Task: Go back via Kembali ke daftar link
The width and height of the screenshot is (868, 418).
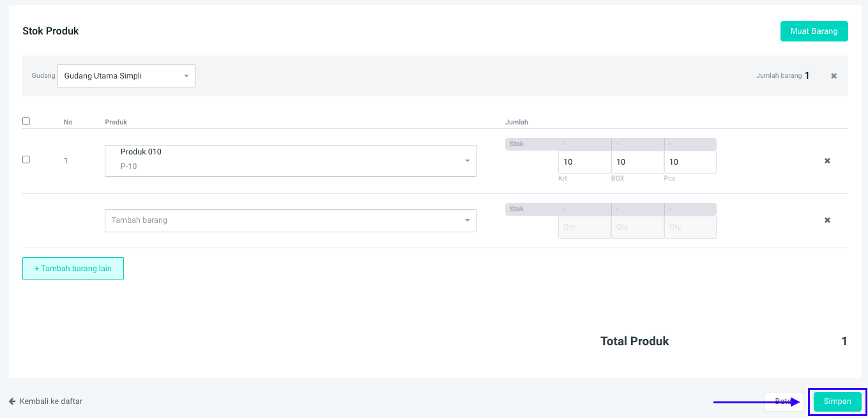Action: pos(51,401)
